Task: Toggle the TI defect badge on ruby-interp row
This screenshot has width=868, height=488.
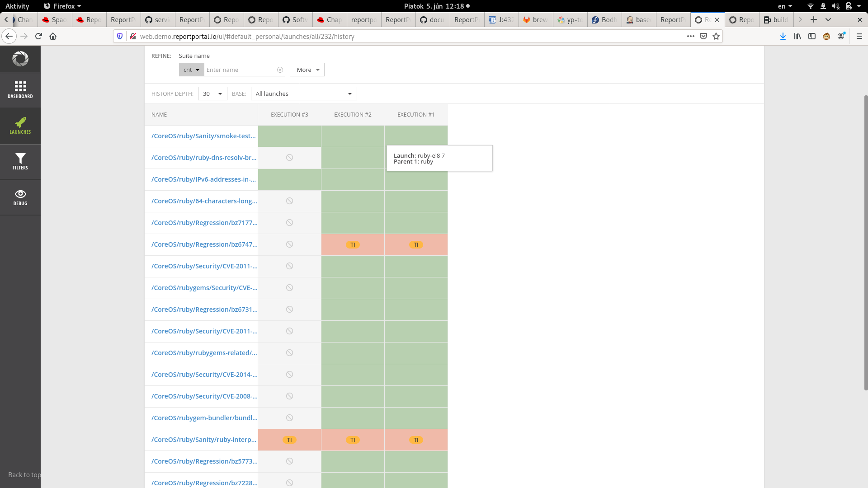Action: click(289, 440)
